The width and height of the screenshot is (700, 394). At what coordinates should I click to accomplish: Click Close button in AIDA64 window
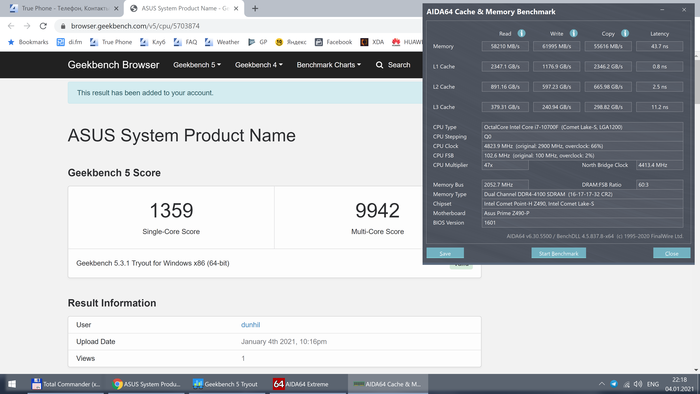coord(671,253)
